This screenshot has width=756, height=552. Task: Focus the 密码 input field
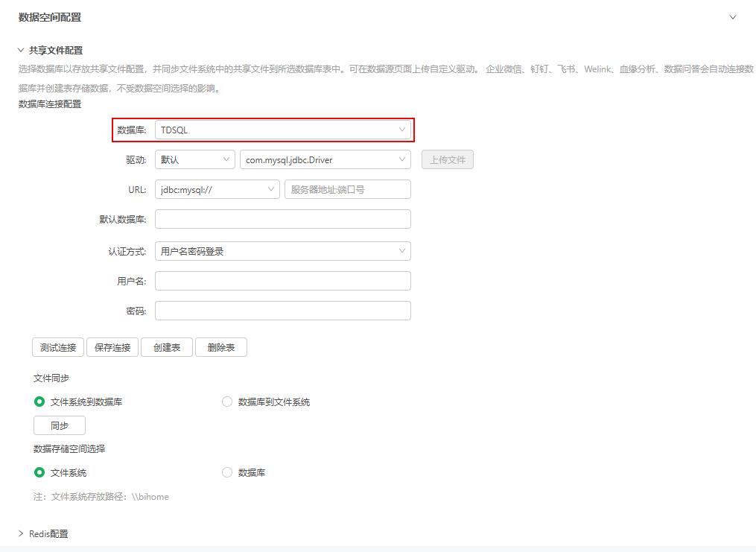[x=282, y=311]
